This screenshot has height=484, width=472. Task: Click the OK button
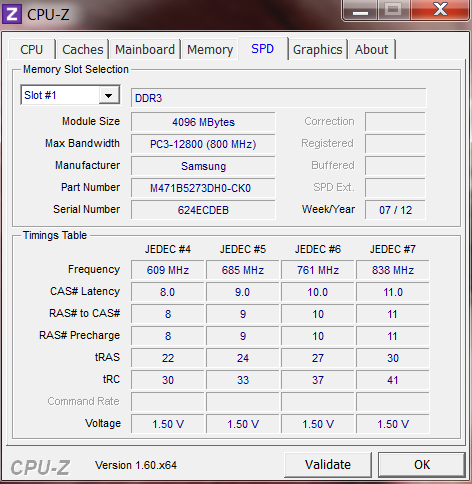422,464
